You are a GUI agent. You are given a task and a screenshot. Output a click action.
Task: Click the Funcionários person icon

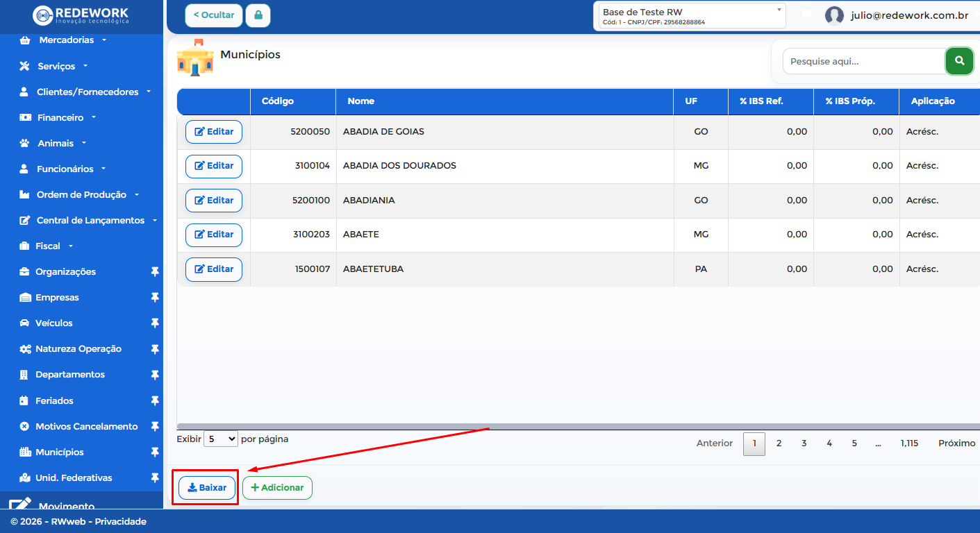coord(24,169)
